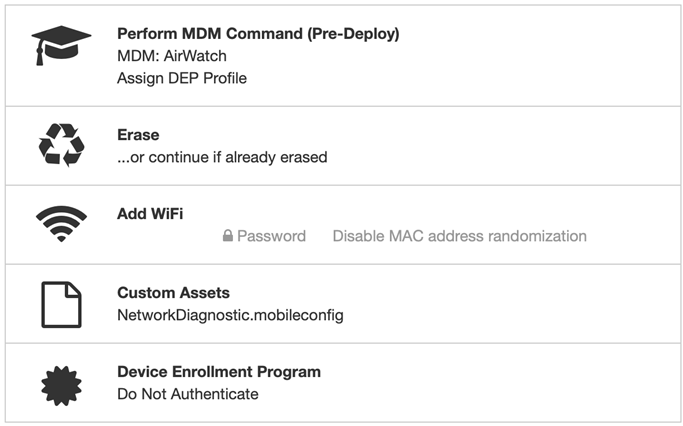Click the Assign DEP Profile text
The height and width of the screenshot is (426, 683).
pos(182,78)
